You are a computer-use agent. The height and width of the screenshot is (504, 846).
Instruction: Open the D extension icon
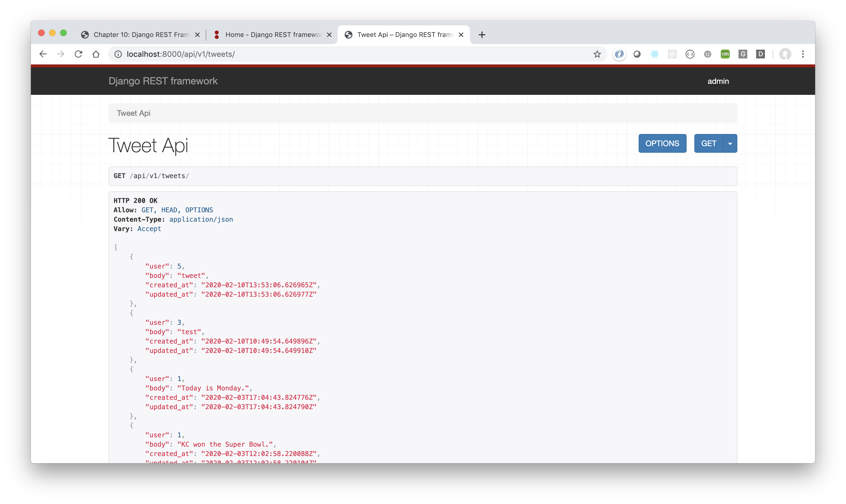coord(761,54)
